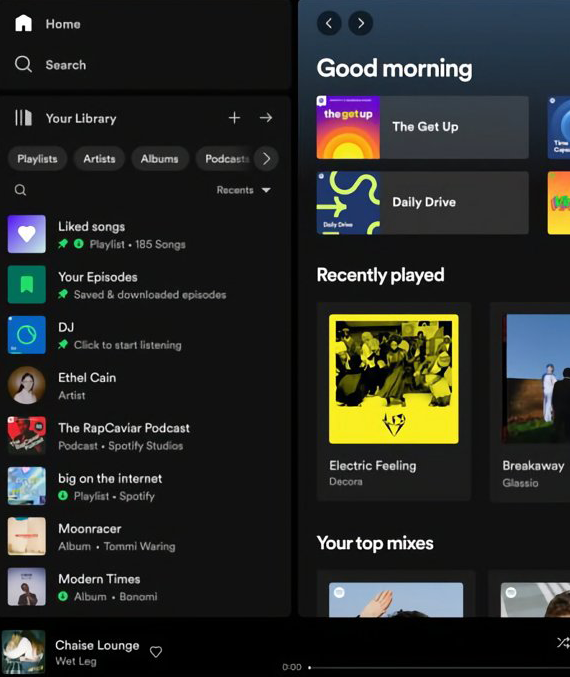Viewport: 570px width, 677px height.
Task: Click Your Library heading text
Action: (x=81, y=118)
